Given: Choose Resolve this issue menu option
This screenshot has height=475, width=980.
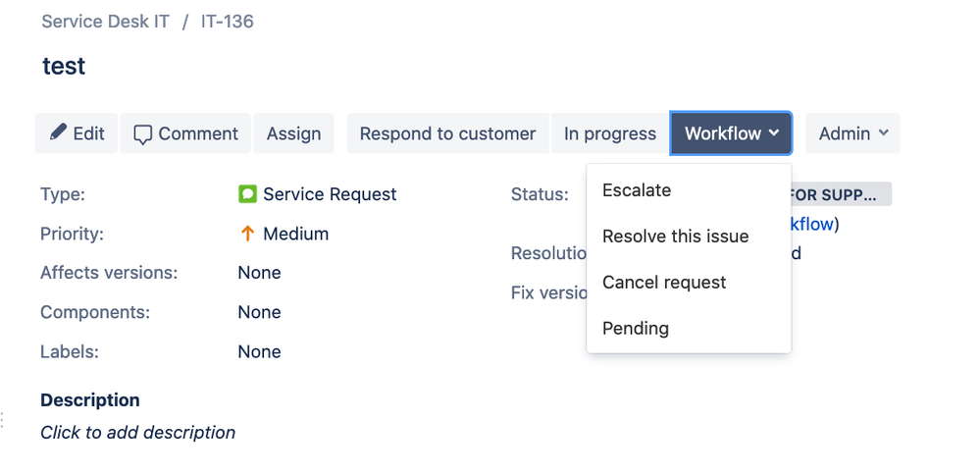Looking at the screenshot, I should pos(675,237).
